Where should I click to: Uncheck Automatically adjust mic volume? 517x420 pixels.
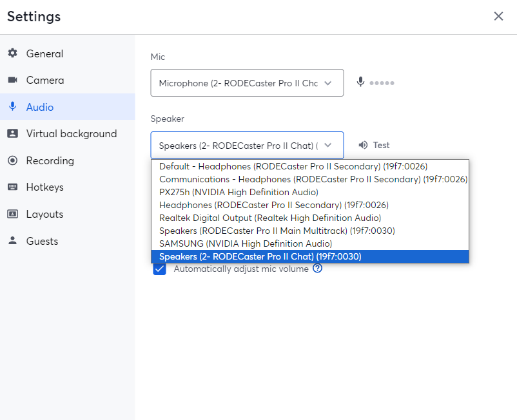[159, 269]
